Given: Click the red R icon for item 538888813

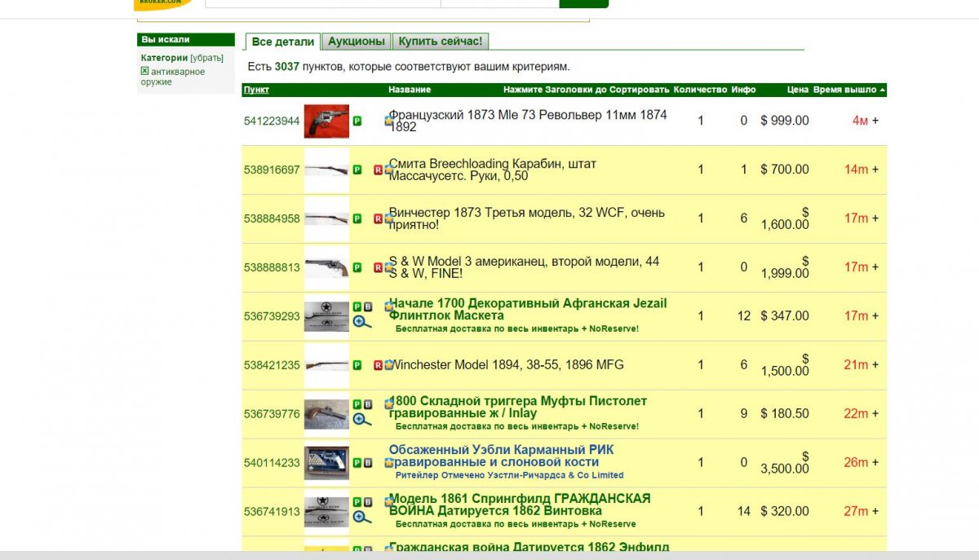Looking at the screenshot, I should coord(378,267).
